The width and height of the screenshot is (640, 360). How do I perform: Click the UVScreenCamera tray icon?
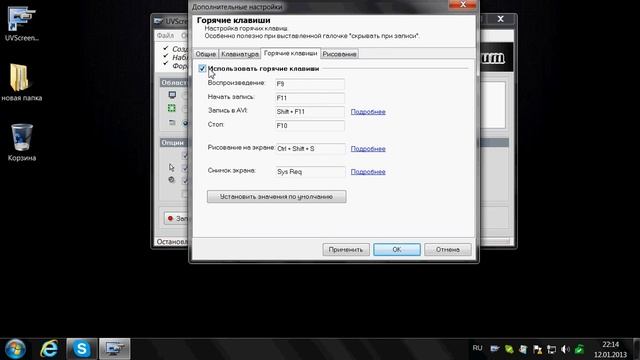[x=495, y=349]
